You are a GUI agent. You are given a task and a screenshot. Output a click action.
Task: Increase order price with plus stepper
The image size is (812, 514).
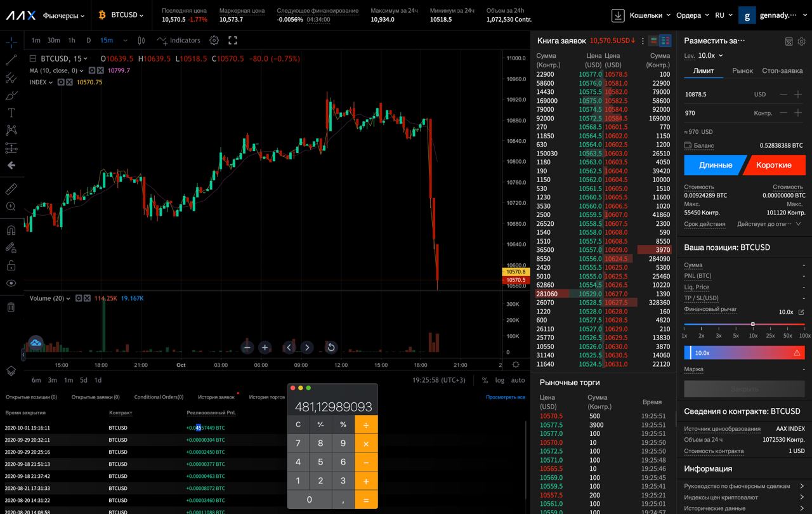click(798, 95)
